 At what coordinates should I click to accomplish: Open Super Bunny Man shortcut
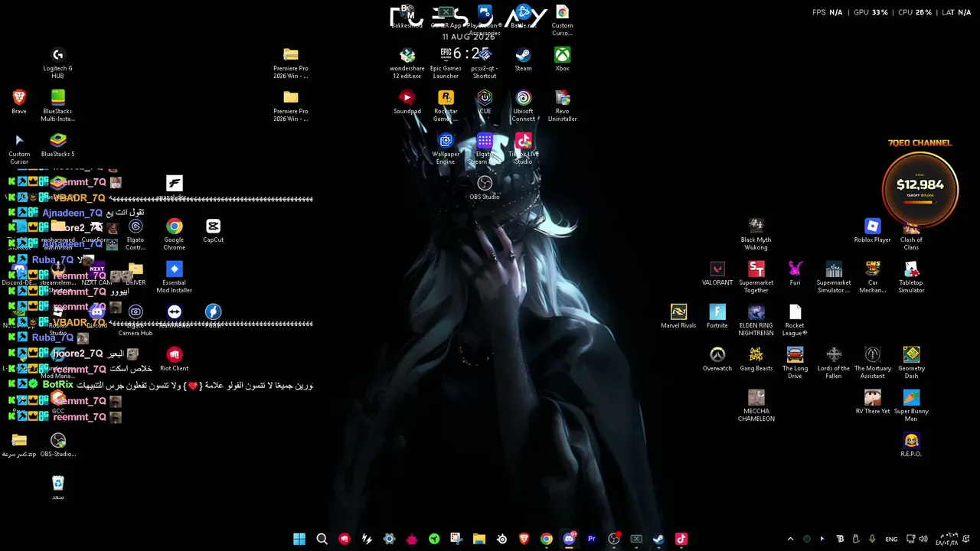point(911,406)
